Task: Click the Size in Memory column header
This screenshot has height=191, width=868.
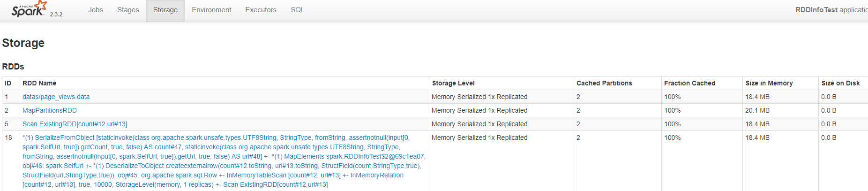Action: 769,83
